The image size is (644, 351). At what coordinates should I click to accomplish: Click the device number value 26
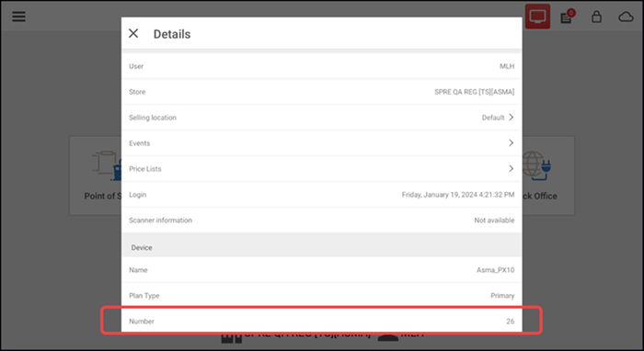click(510, 322)
